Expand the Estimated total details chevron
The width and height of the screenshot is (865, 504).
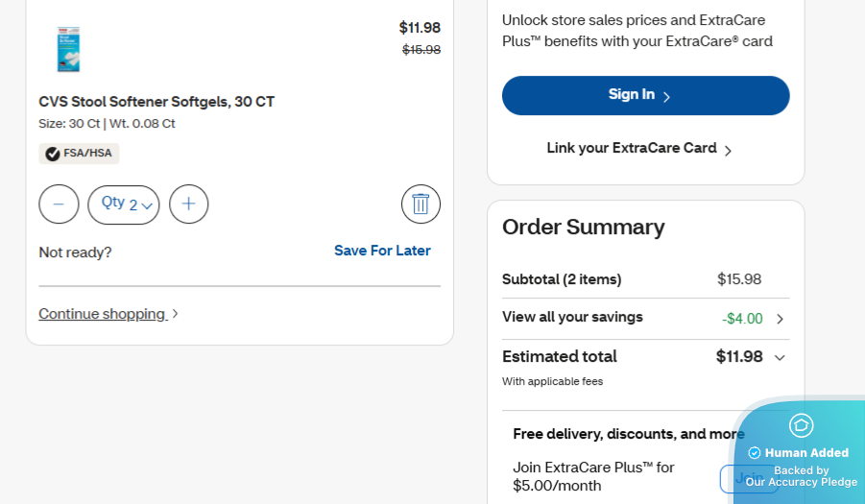pos(780,357)
